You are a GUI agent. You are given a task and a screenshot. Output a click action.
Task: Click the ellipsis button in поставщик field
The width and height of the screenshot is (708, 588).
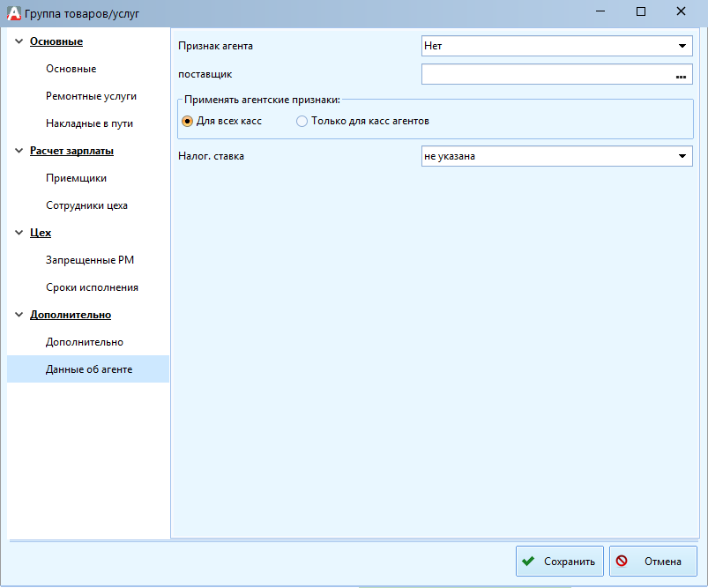[x=681, y=76]
